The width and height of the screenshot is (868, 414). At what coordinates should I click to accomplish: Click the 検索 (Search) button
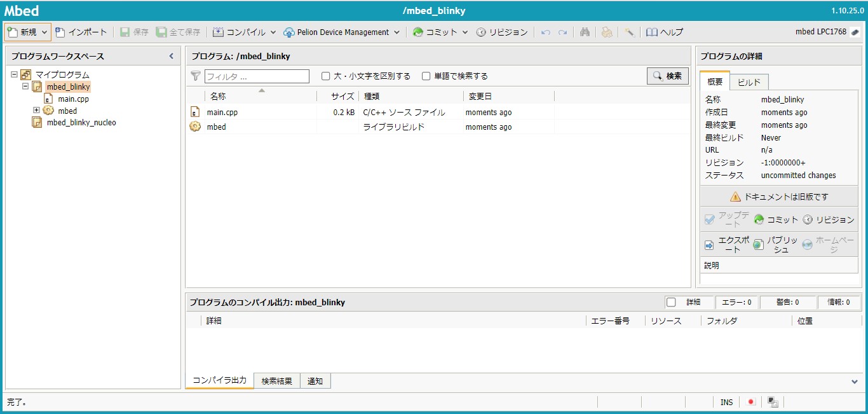pos(668,76)
